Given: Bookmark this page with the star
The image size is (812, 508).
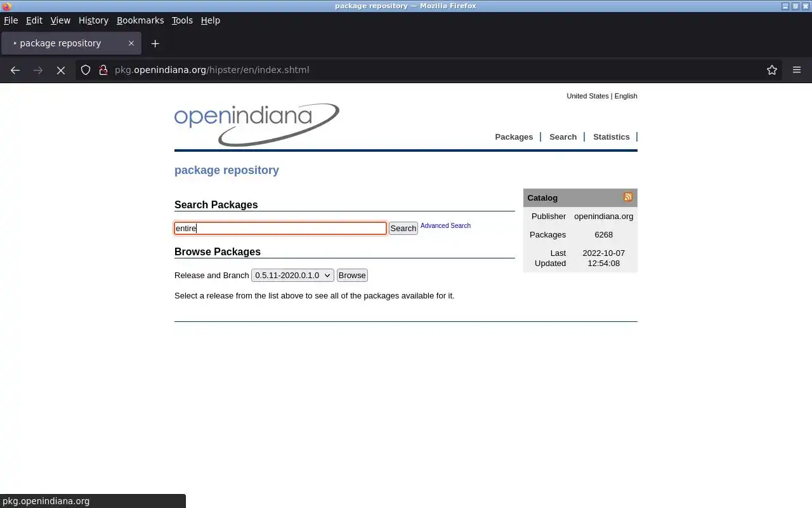Looking at the screenshot, I should coord(772,70).
